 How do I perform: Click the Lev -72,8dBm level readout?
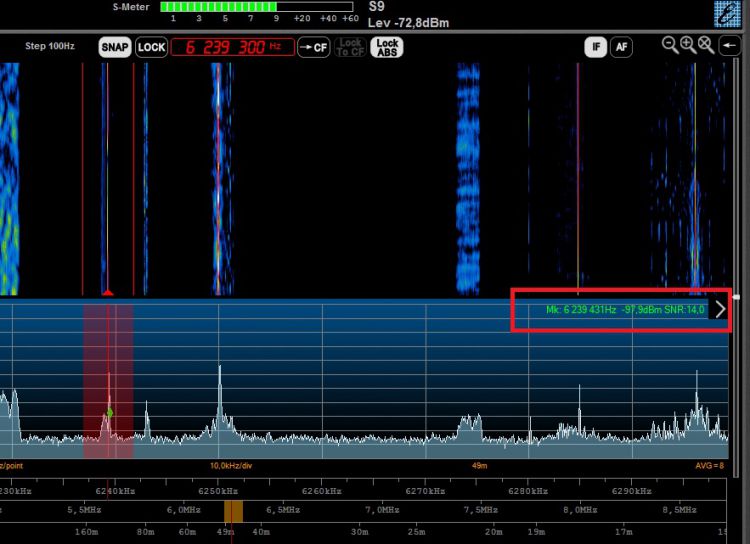click(x=408, y=23)
